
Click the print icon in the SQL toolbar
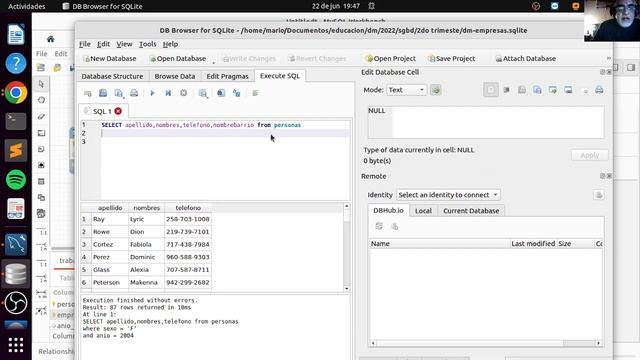[134, 93]
